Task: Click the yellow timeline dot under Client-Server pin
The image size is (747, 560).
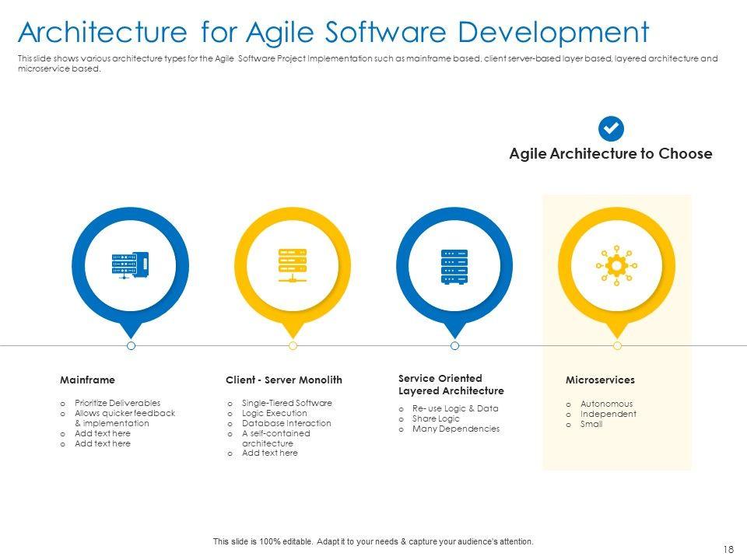Action: click(x=293, y=345)
